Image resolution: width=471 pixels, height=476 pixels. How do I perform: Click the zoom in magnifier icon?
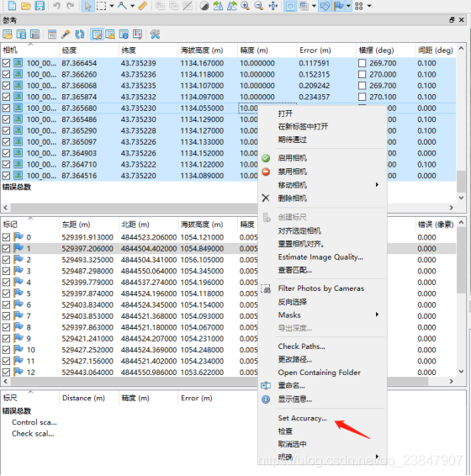coord(245,6)
